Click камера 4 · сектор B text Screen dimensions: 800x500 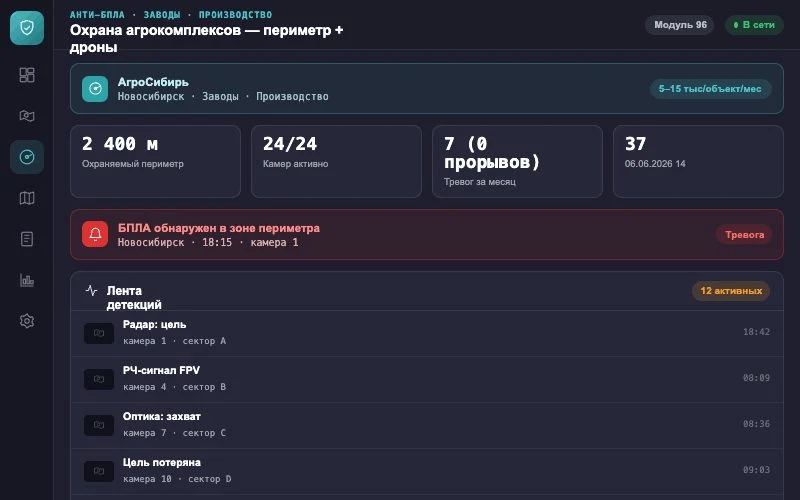tap(174, 387)
